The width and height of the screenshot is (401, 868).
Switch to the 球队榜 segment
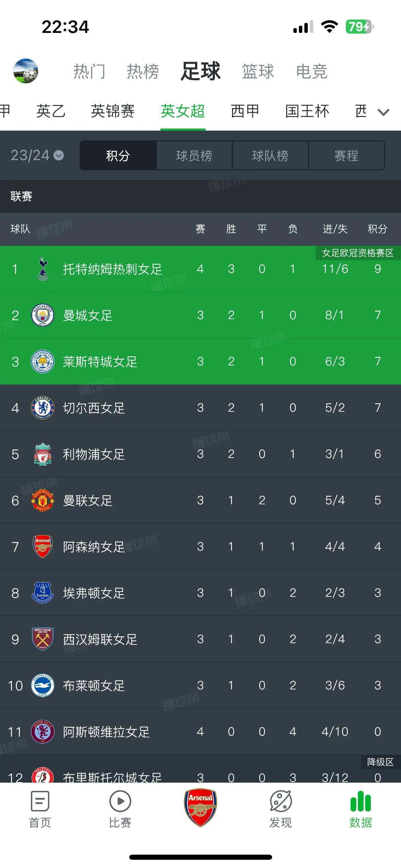click(270, 156)
